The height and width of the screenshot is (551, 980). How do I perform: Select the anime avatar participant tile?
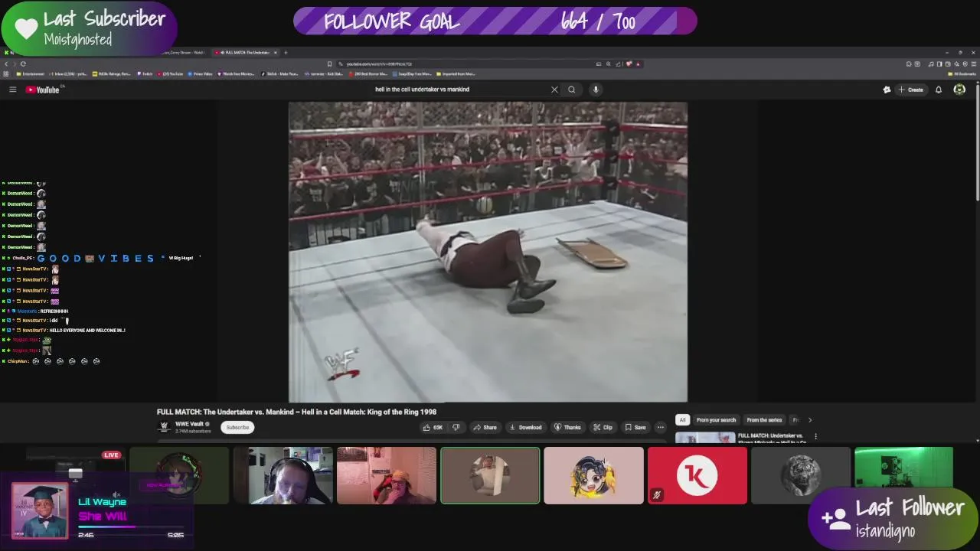[593, 475]
